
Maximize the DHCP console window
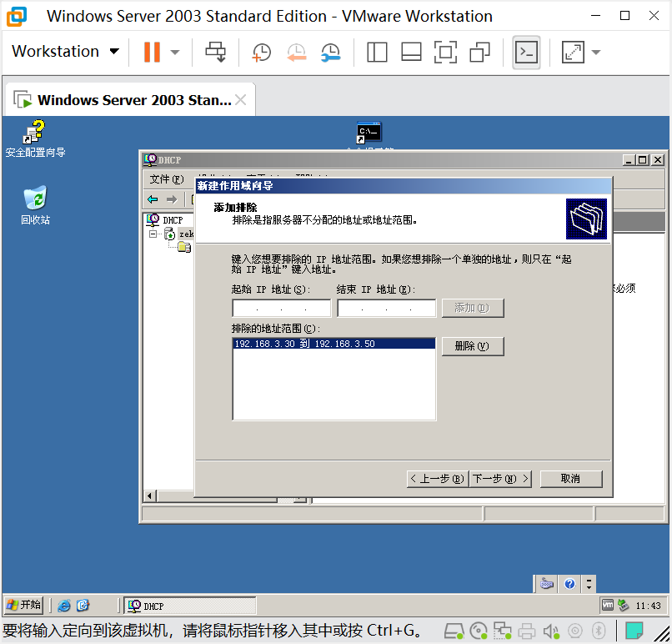643,160
